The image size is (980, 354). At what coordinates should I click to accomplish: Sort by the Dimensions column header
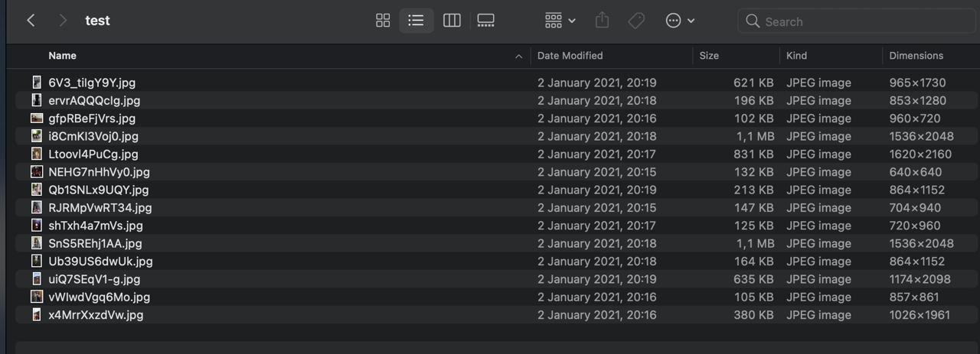pyautogui.click(x=916, y=56)
